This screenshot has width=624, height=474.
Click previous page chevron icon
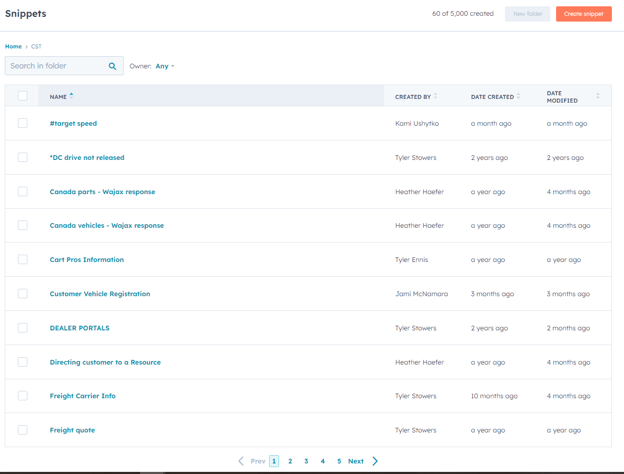[241, 461]
